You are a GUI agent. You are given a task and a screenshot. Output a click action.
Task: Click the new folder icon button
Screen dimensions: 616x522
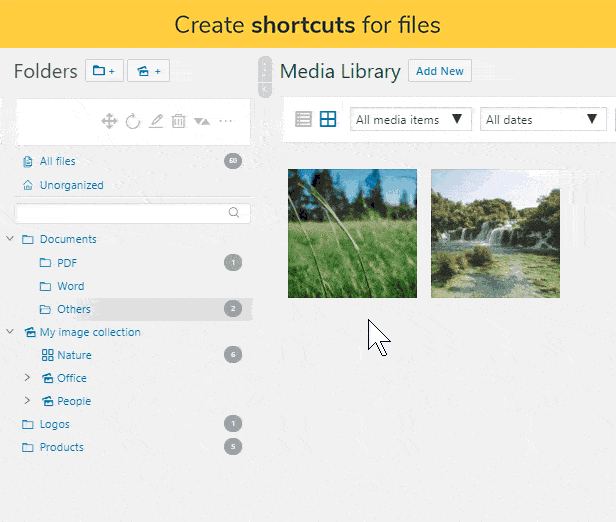click(103, 71)
